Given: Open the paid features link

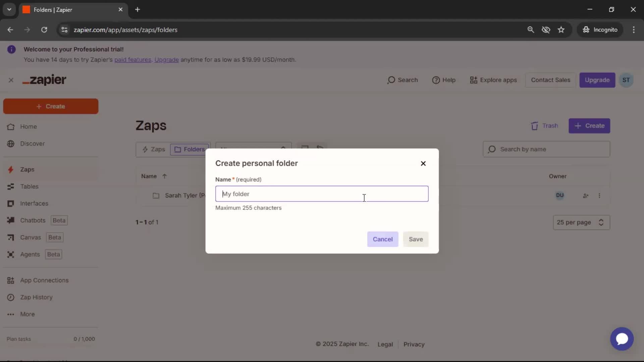Looking at the screenshot, I should tap(132, 60).
